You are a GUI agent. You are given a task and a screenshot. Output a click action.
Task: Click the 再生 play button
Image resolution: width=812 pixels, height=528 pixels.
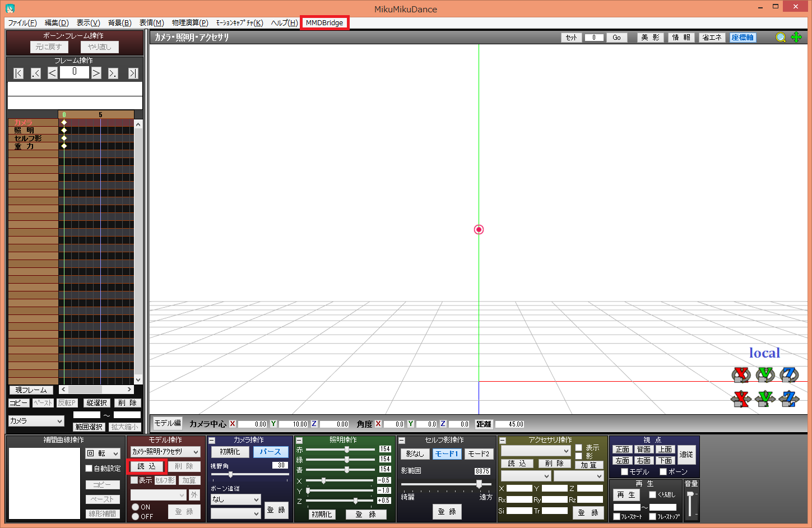(627, 495)
